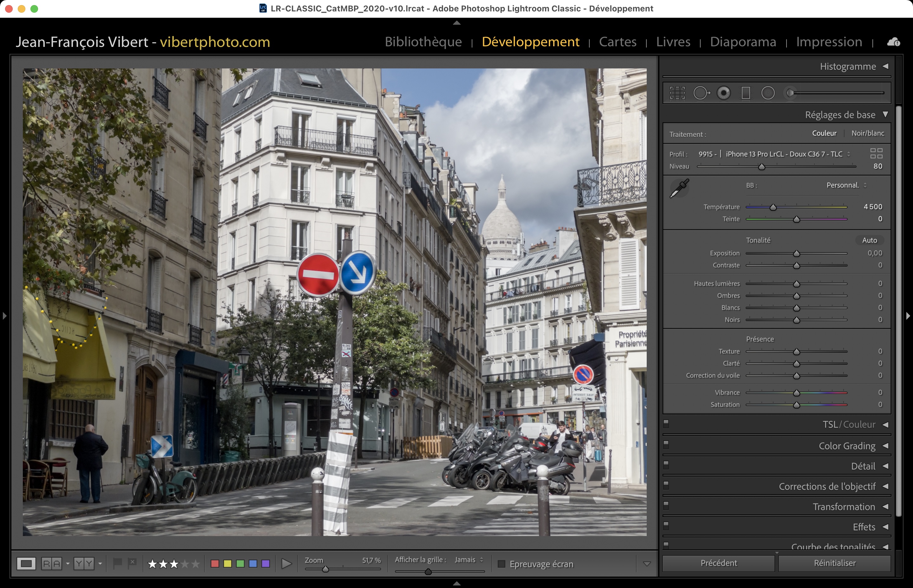Select the Crop overlay tool
913x588 pixels.
tap(677, 93)
